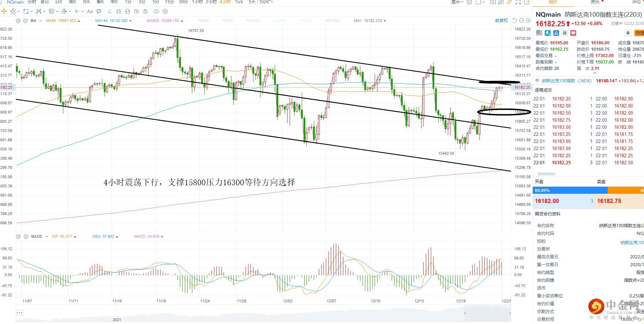The height and width of the screenshot is (324, 644).
Task: Click the orange 快捷 button
Action: [639, 33]
